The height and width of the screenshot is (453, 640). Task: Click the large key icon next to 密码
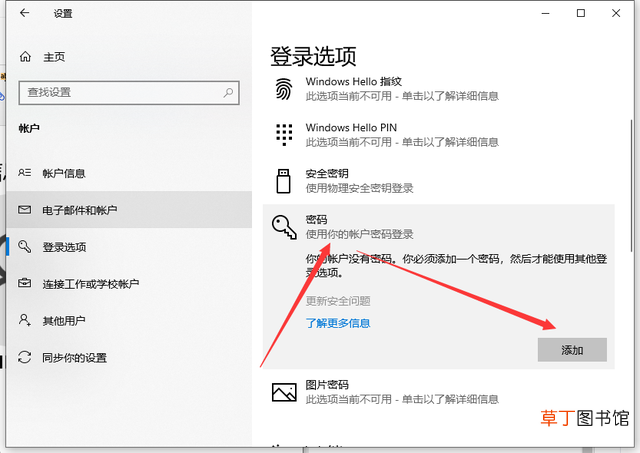(x=284, y=227)
